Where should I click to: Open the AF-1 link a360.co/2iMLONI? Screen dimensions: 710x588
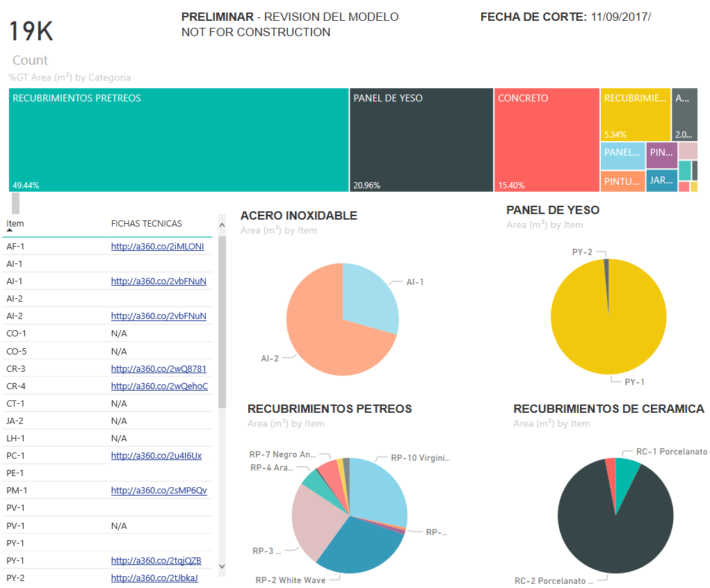(157, 246)
